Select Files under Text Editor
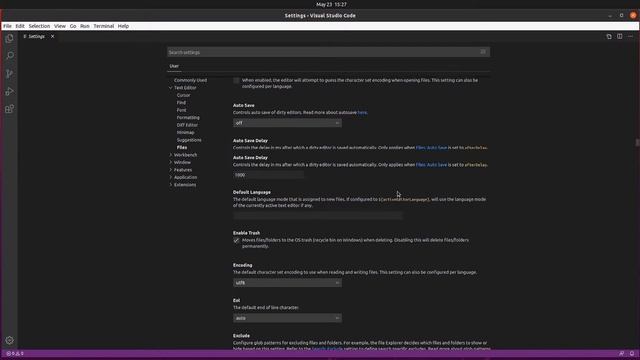 click(182, 147)
